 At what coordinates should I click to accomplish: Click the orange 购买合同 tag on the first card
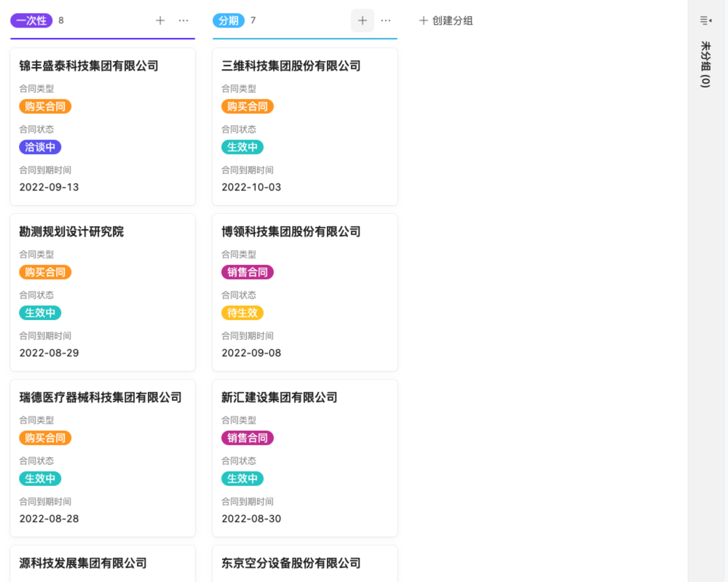[x=44, y=106]
